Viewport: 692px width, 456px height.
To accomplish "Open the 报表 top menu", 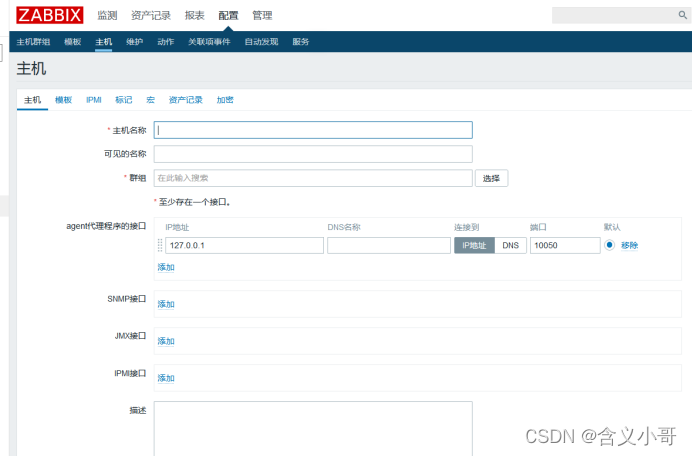I will [195, 15].
